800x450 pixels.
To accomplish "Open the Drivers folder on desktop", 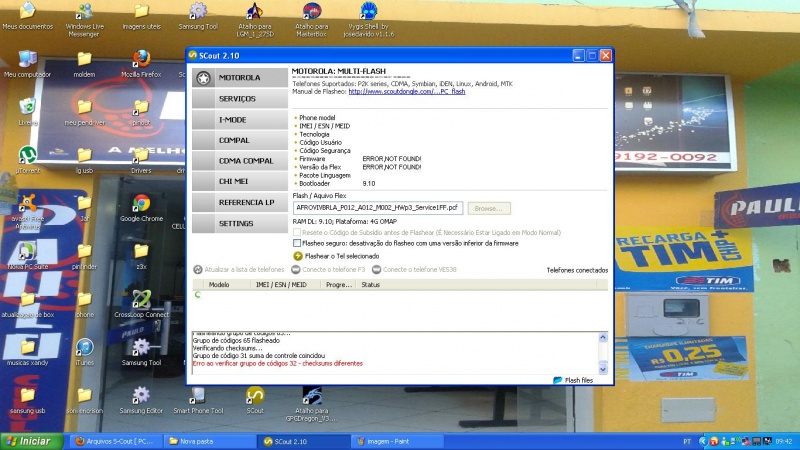I will (x=141, y=160).
